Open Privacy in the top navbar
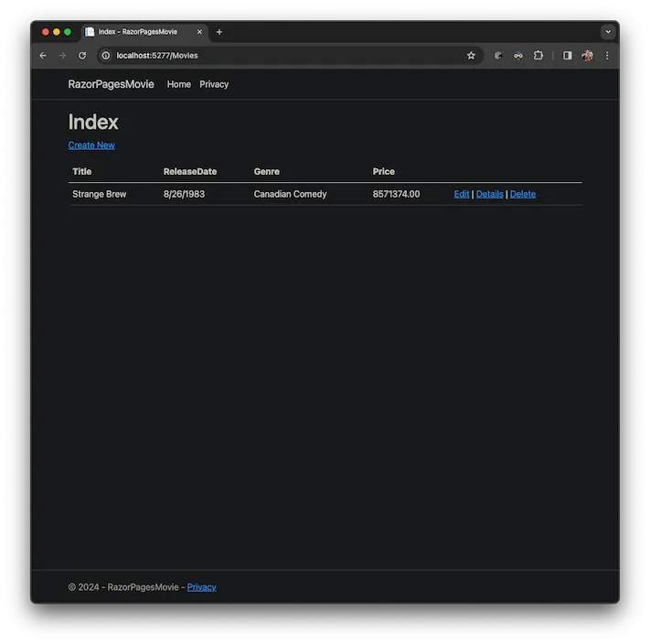 214,84
